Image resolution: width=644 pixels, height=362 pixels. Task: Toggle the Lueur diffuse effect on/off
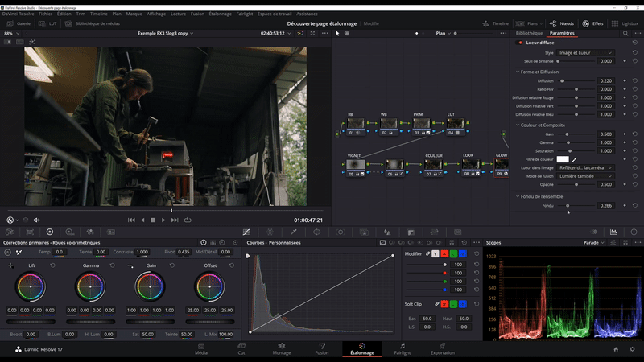tap(520, 43)
